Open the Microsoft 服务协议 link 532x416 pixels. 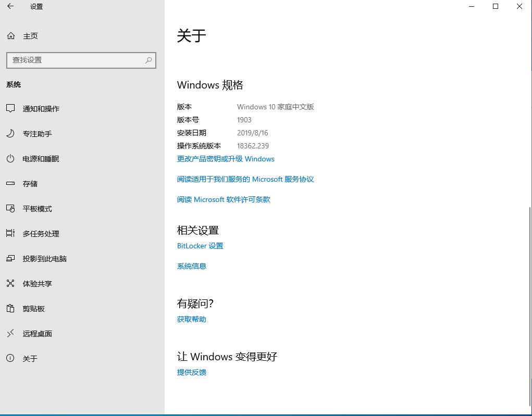(x=245, y=179)
